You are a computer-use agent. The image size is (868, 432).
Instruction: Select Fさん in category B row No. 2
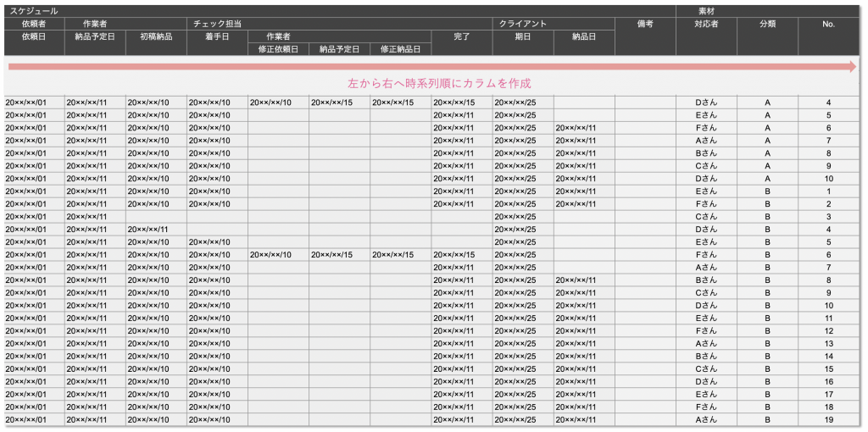point(706,204)
